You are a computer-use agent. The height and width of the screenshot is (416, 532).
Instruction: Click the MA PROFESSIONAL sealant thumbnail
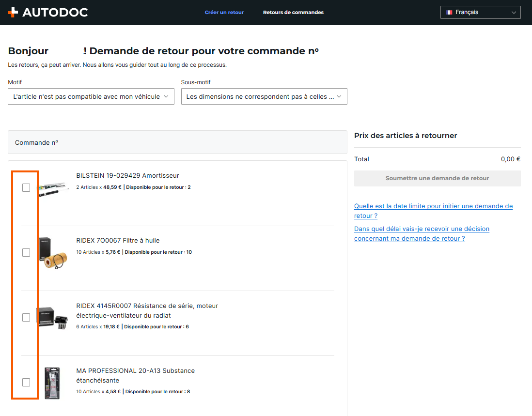(52, 383)
